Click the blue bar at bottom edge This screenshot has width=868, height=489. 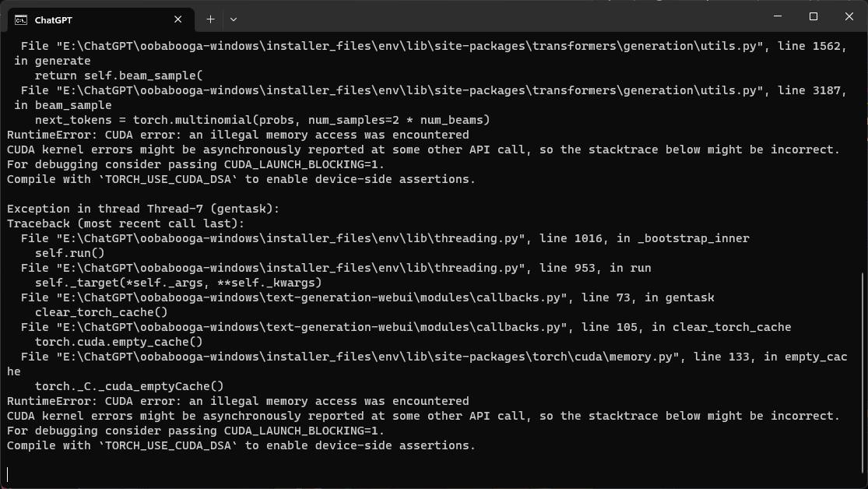434,486
